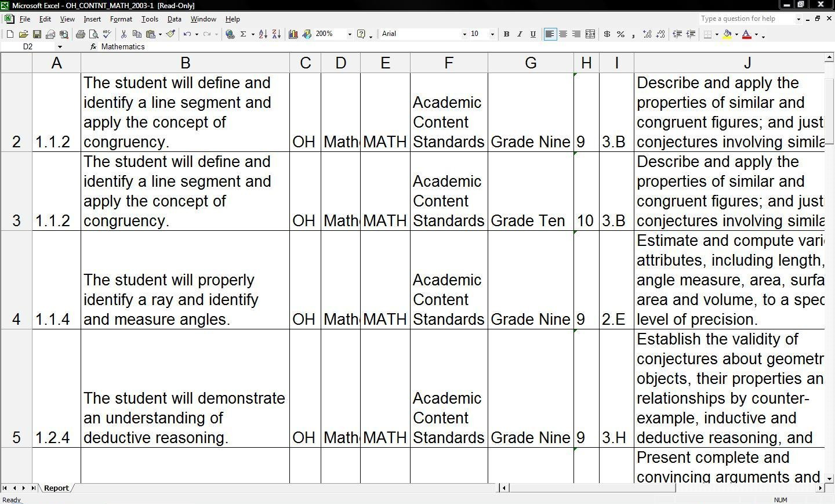
Task: Open the Insert menu
Action: (92, 19)
